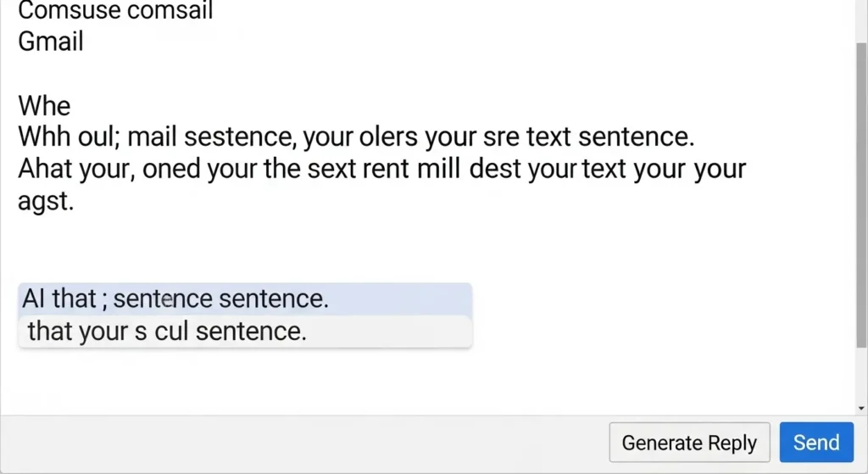Send the email with Send button

click(x=816, y=443)
